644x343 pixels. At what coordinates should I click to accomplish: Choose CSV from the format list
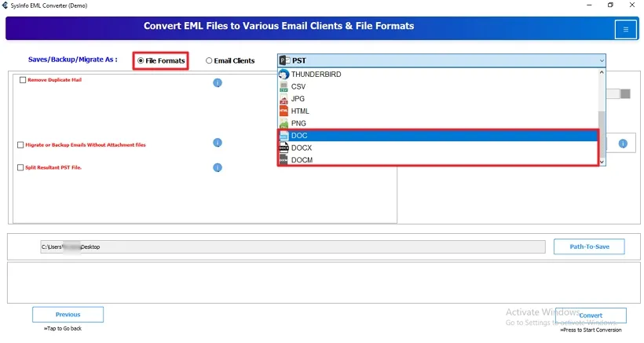437,86
